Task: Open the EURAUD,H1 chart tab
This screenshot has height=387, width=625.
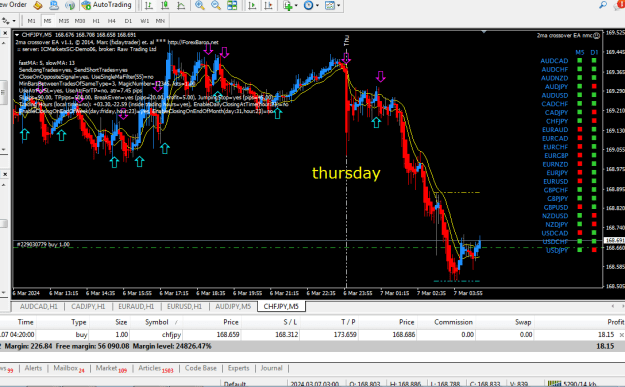Action: tap(136, 306)
